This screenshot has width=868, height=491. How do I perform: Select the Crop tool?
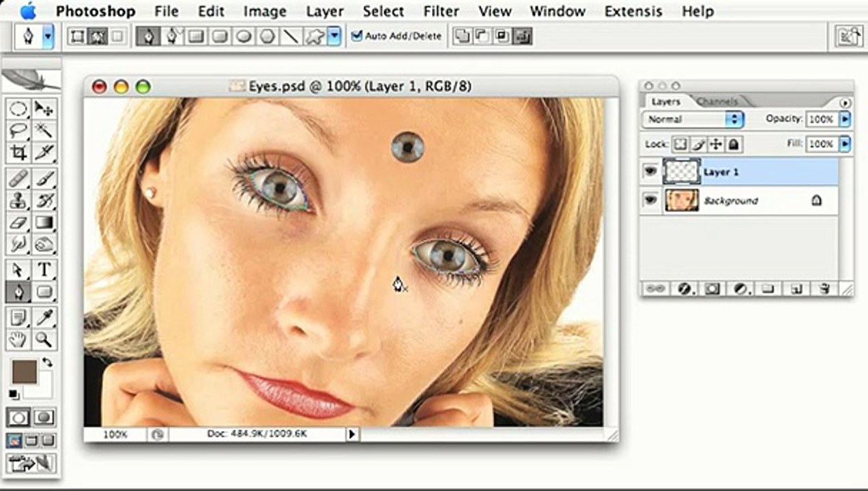coord(18,151)
